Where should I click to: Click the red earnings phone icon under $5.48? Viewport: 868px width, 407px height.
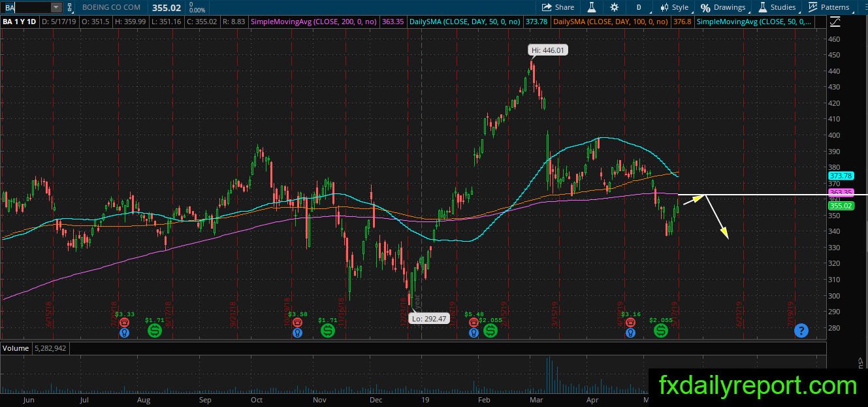474,322
